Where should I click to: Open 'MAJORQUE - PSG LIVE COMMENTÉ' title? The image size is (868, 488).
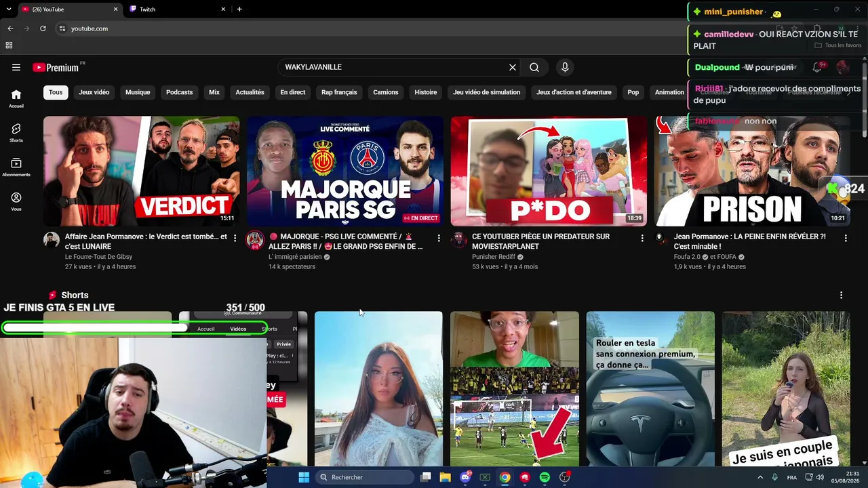tap(346, 241)
